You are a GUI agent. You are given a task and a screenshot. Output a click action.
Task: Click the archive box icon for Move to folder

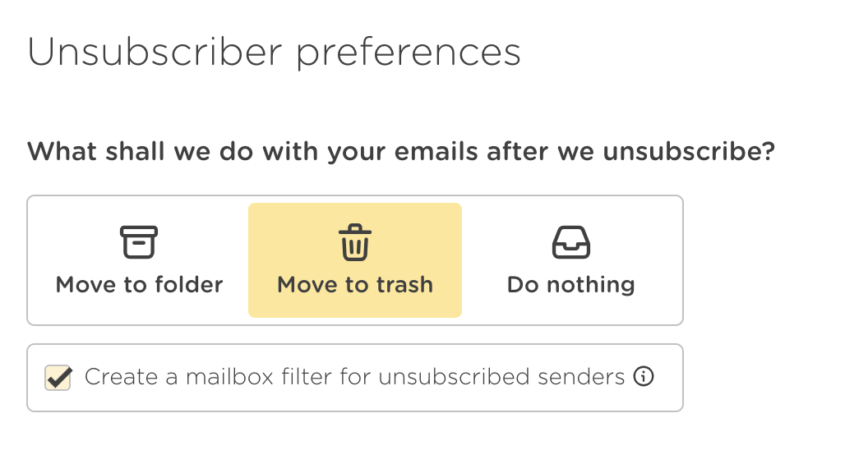click(139, 243)
